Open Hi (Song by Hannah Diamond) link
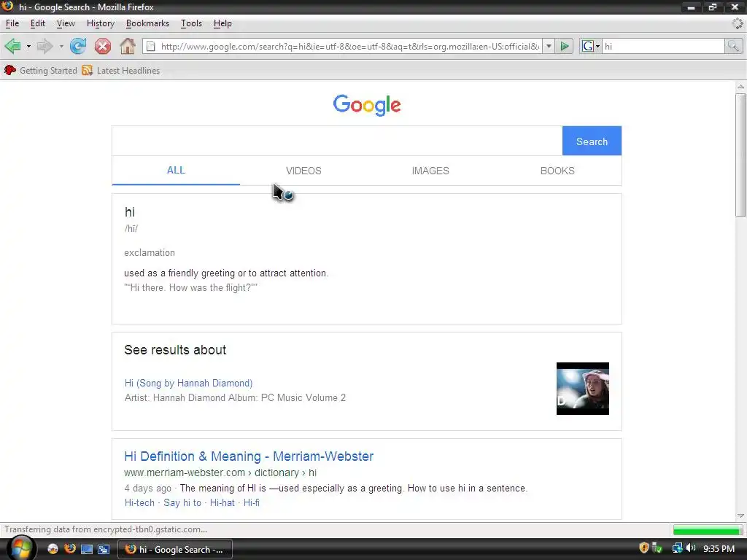The height and width of the screenshot is (560, 747). pyautogui.click(x=188, y=383)
